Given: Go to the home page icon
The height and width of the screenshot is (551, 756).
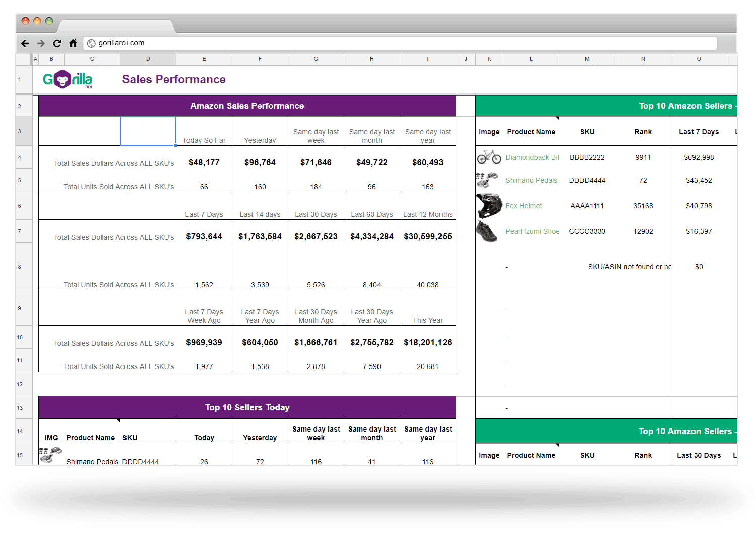Looking at the screenshot, I should click(73, 43).
